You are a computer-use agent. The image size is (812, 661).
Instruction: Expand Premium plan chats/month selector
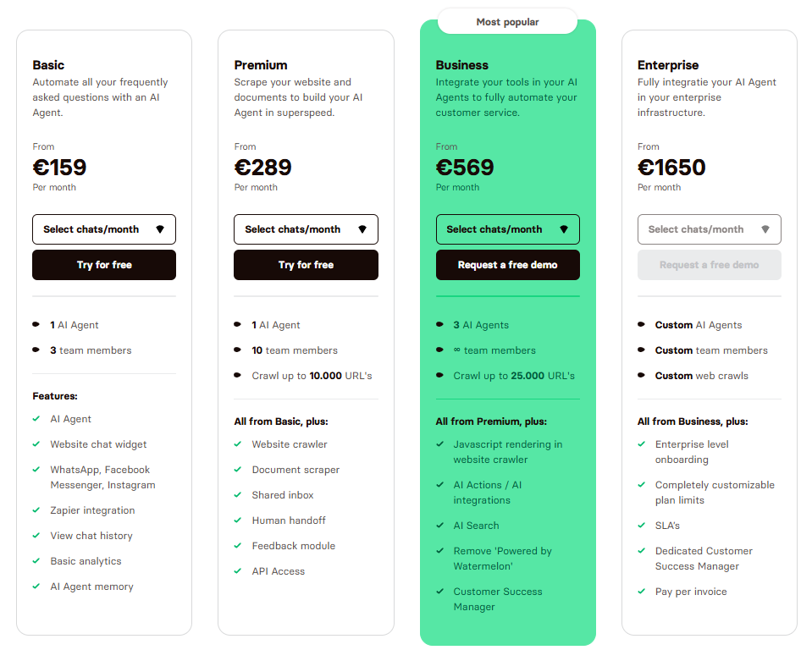(306, 229)
